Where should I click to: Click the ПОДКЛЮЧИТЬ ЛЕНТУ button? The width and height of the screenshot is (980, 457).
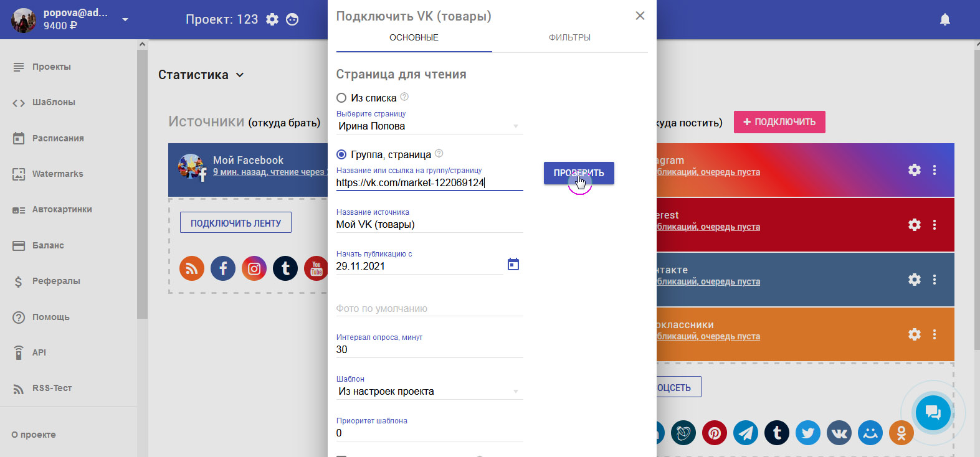(235, 223)
